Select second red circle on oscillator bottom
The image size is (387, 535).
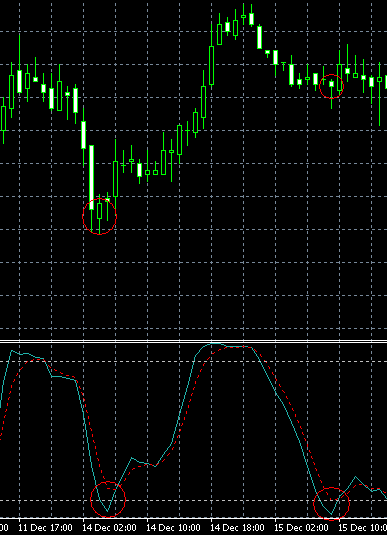(331, 504)
